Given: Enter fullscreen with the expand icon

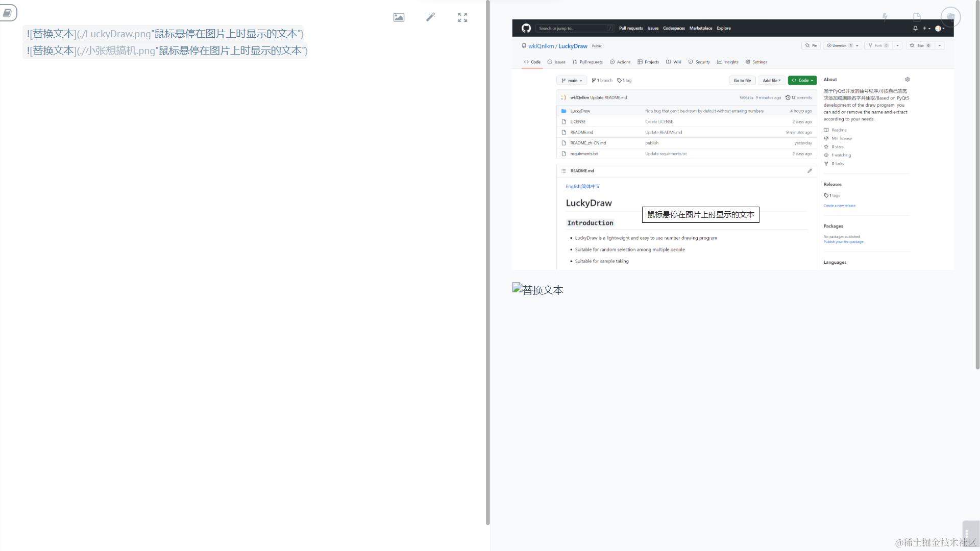Looking at the screenshot, I should tap(462, 17).
